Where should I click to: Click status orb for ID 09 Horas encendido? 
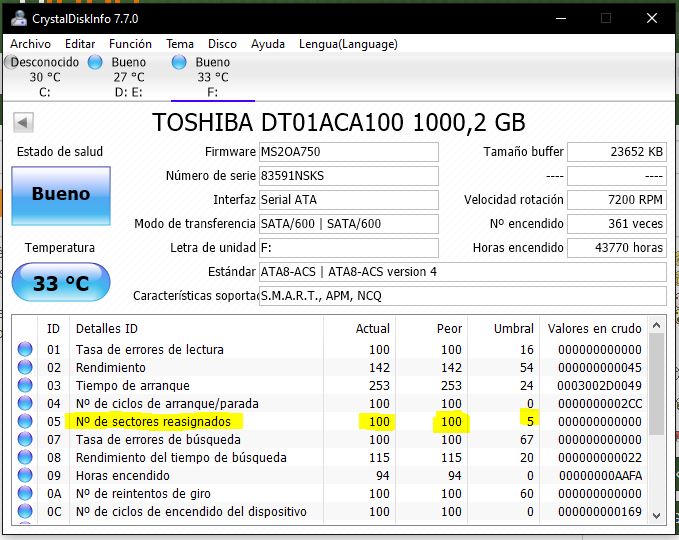pos(25,476)
